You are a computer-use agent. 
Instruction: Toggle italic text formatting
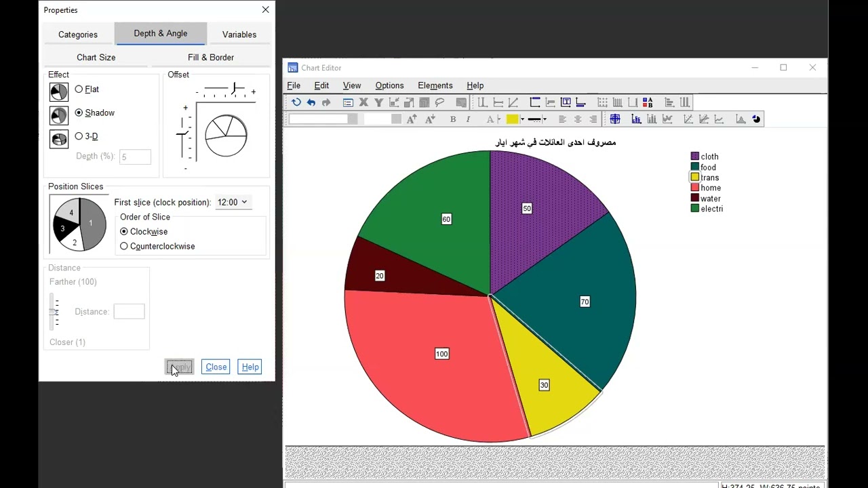[468, 119]
